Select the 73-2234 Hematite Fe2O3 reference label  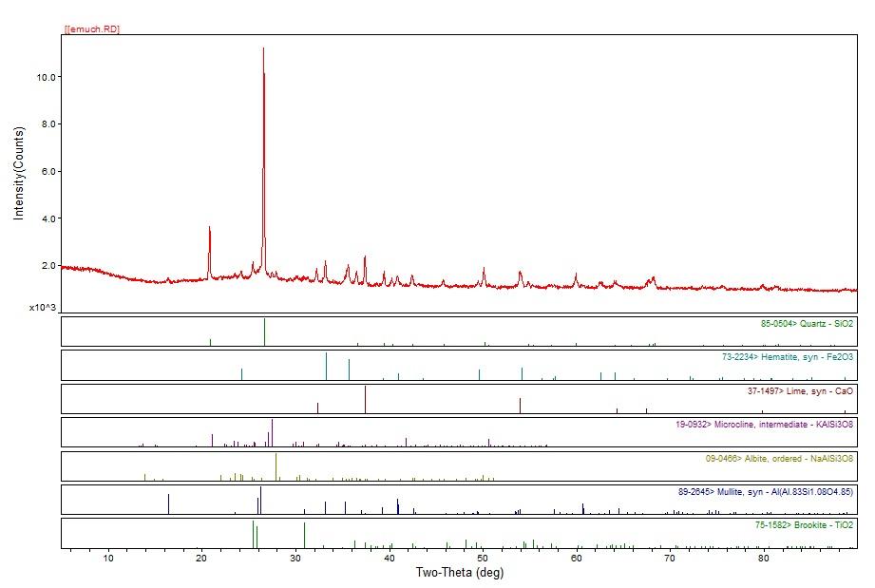(788, 357)
